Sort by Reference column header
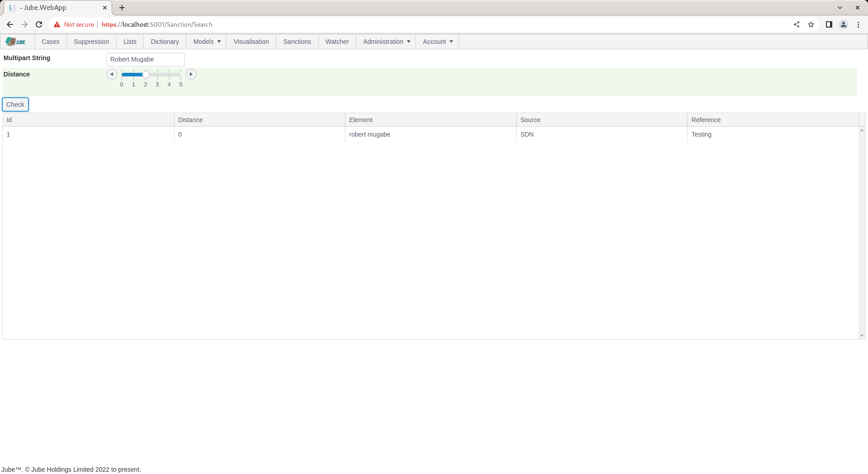The image size is (868, 474). 773,120
